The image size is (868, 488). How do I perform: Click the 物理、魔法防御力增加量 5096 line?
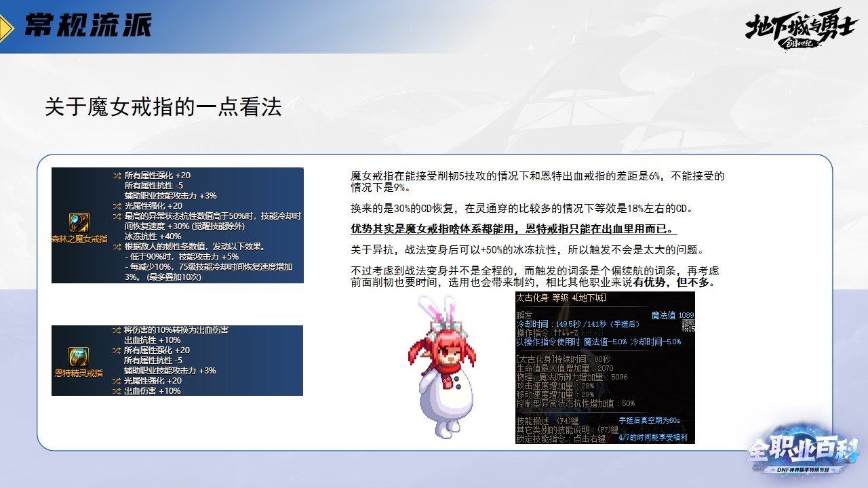(572, 376)
